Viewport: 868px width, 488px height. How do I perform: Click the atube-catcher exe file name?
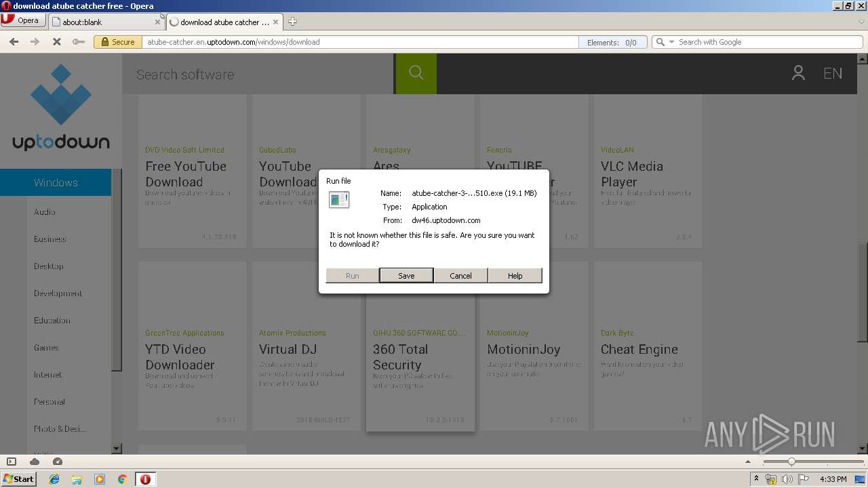[x=474, y=193]
